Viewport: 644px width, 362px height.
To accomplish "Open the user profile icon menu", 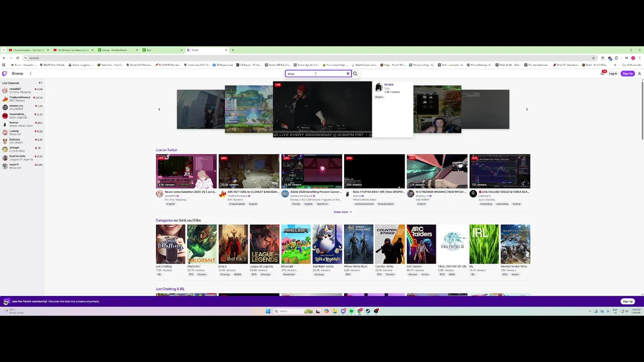I will 639,73.
